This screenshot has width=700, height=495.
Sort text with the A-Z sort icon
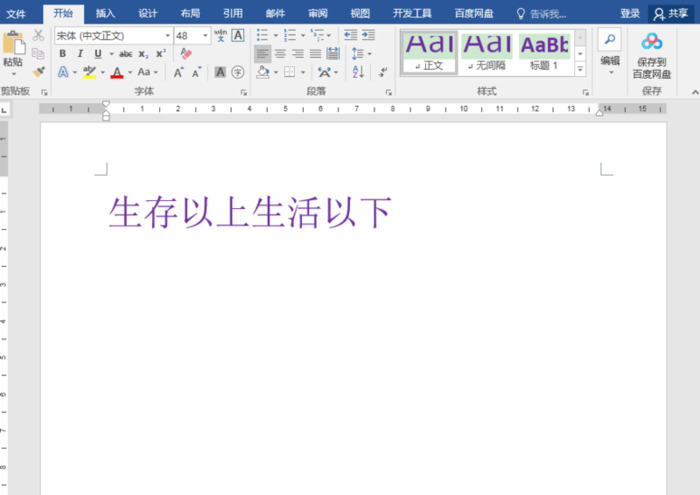pyautogui.click(x=358, y=72)
